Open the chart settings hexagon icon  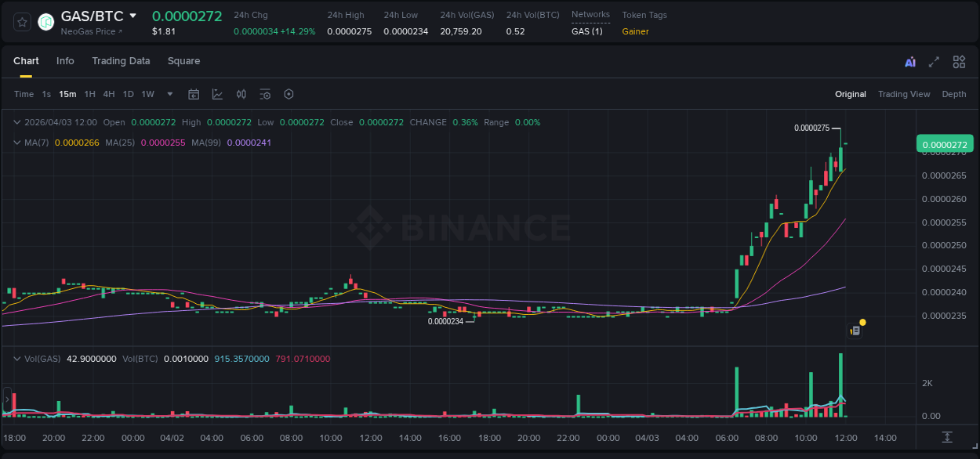point(289,94)
